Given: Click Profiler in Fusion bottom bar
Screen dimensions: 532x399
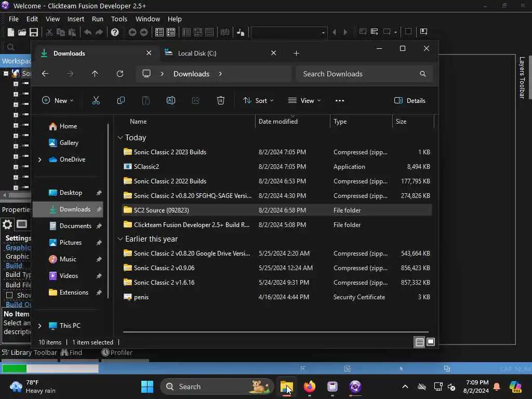Looking at the screenshot, I should pyautogui.click(x=117, y=353).
